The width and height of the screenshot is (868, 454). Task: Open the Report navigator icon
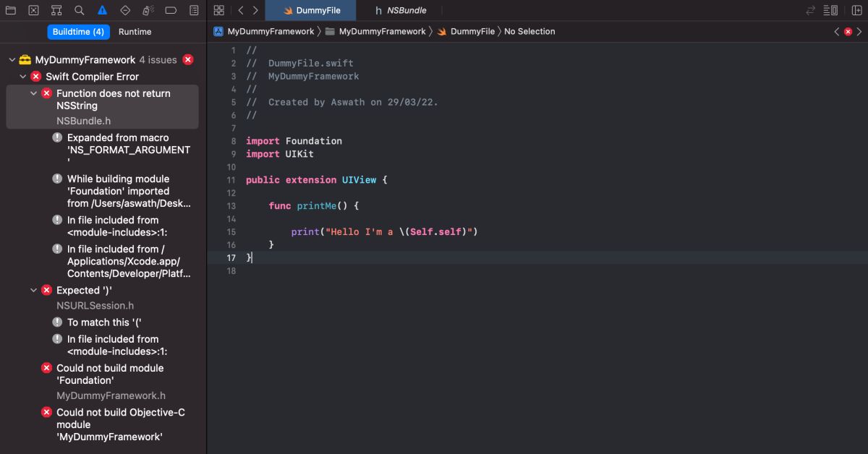tap(194, 11)
